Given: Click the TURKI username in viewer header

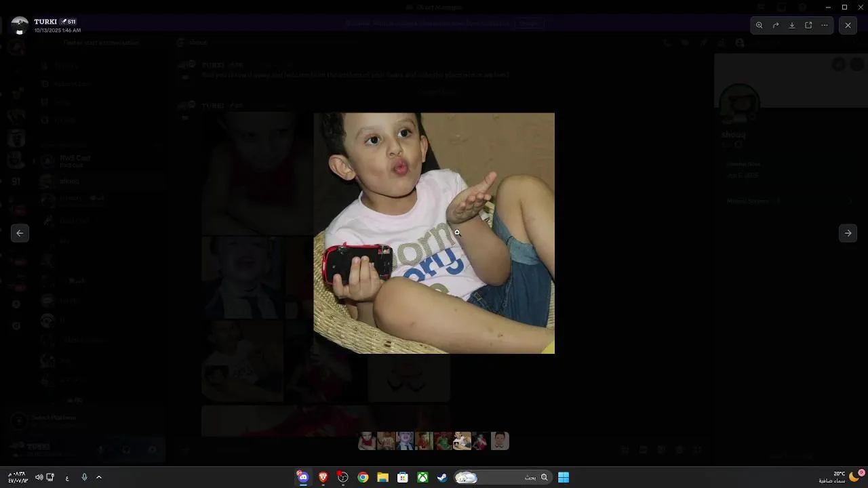Looking at the screenshot, I should tap(45, 22).
